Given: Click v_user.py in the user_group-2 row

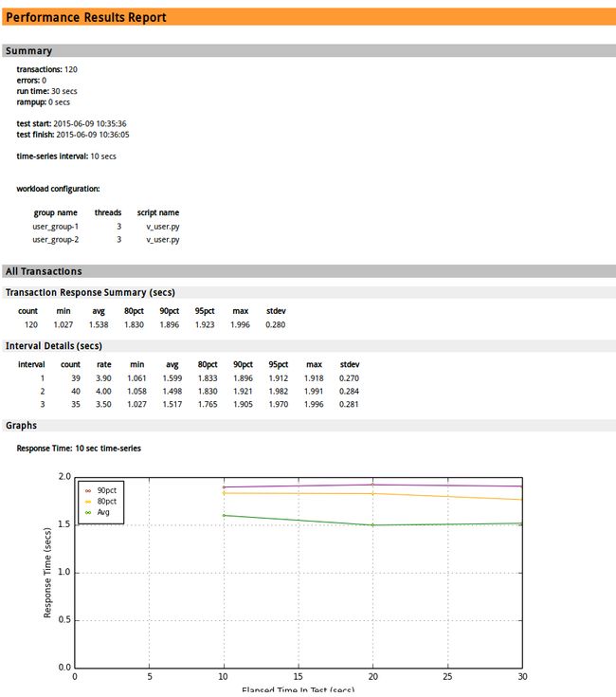Looking at the screenshot, I should coord(163,240).
